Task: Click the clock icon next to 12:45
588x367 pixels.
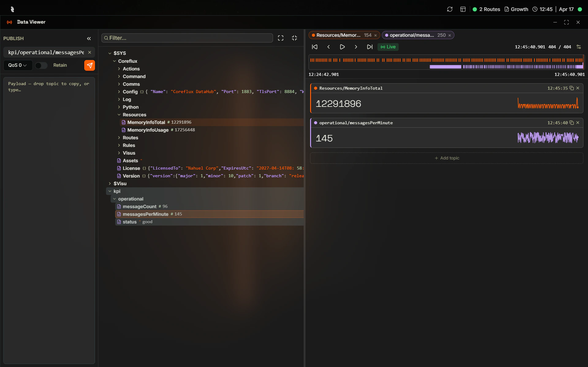Action: [x=535, y=9]
